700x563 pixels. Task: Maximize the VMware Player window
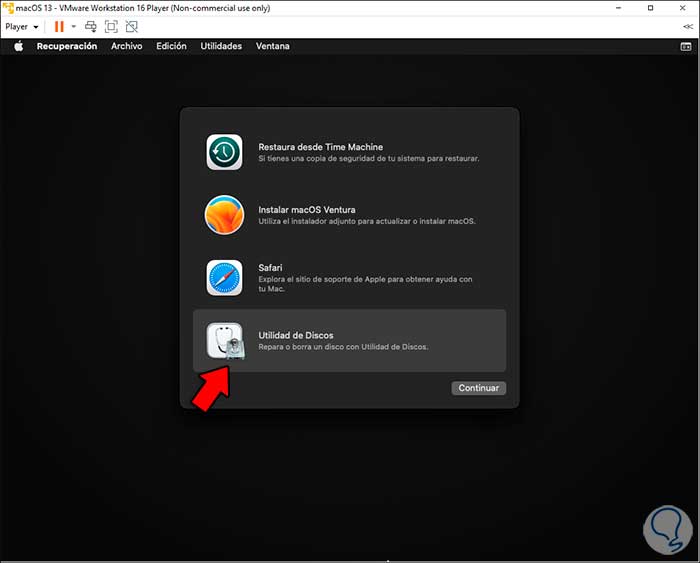click(650, 8)
